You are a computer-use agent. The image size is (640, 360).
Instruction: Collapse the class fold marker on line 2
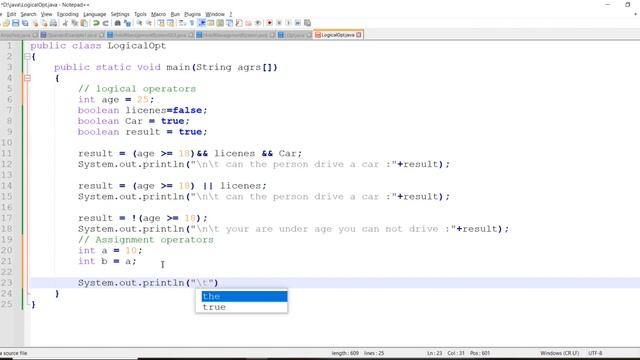coord(27,56)
